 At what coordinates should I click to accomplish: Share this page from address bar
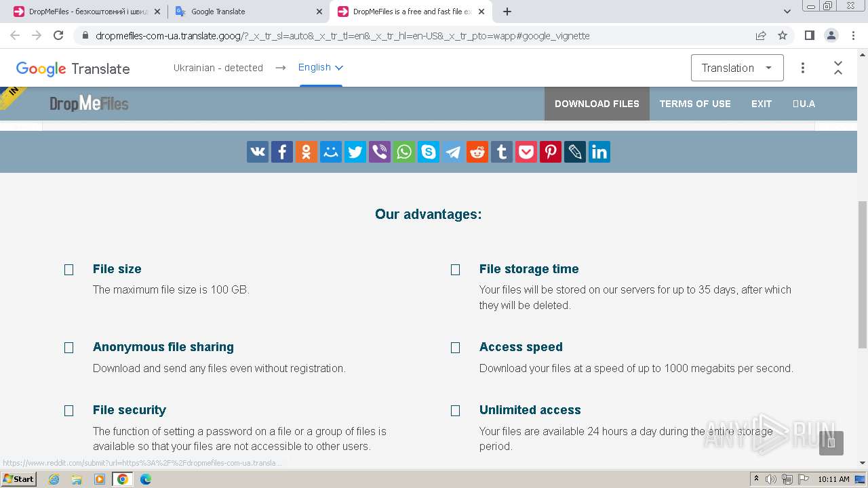click(761, 35)
